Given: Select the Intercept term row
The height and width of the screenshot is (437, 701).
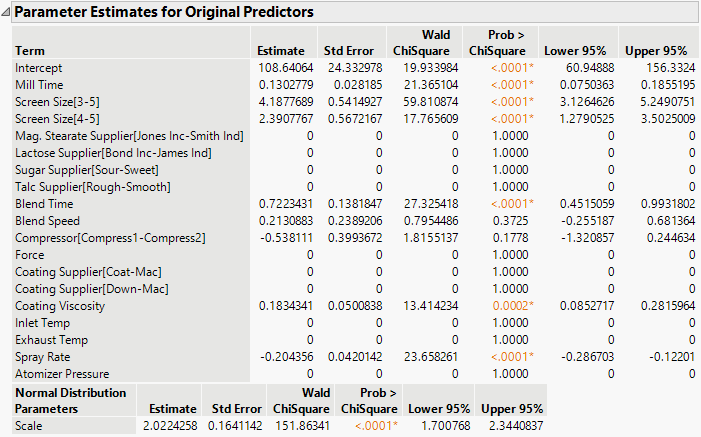Looking at the screenshot, I should coord(39,67).
